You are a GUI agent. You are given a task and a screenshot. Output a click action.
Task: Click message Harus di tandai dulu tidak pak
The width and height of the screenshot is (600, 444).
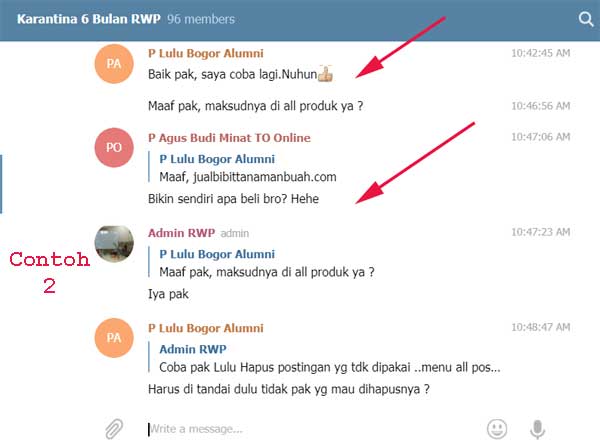[x=289, y=389]
